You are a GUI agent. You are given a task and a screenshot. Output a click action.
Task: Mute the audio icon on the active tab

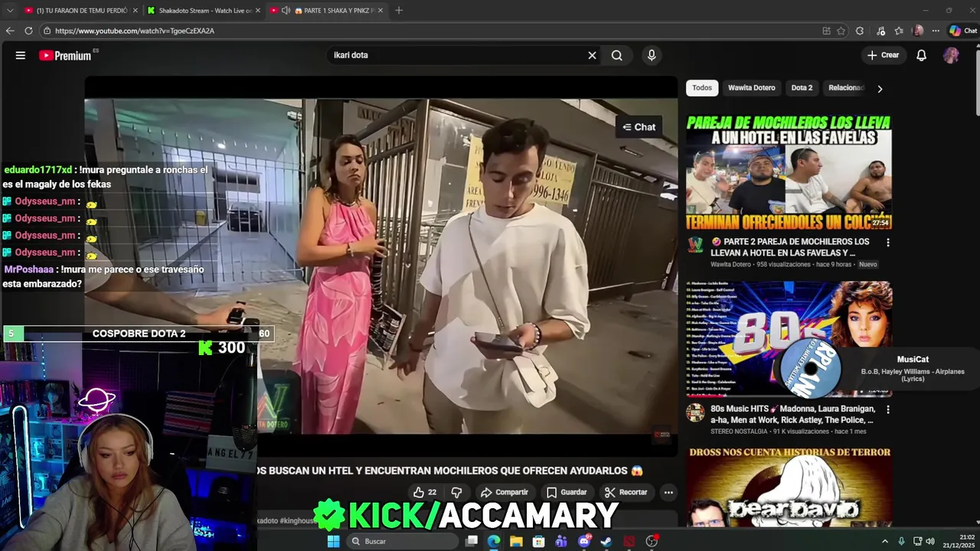tap(286, 11)
